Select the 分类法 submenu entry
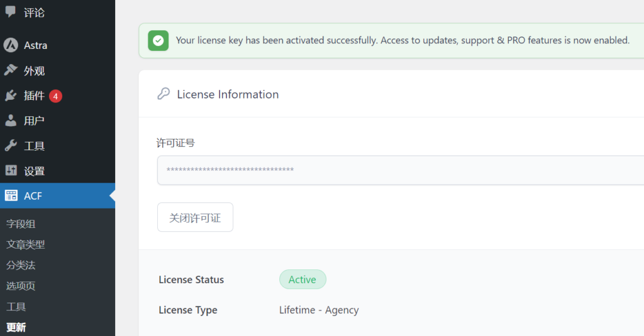The width and height of the screenshot is (644, 336). point(21,265)
